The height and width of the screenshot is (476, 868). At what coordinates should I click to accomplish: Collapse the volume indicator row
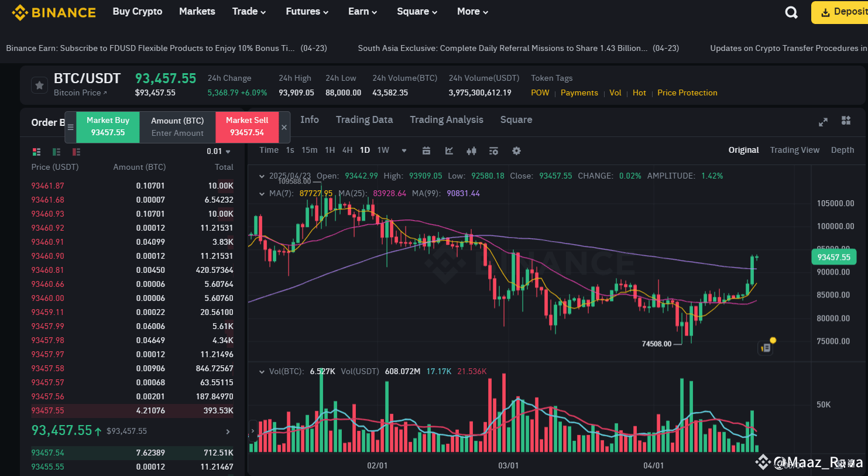click(x=262, y=371)
